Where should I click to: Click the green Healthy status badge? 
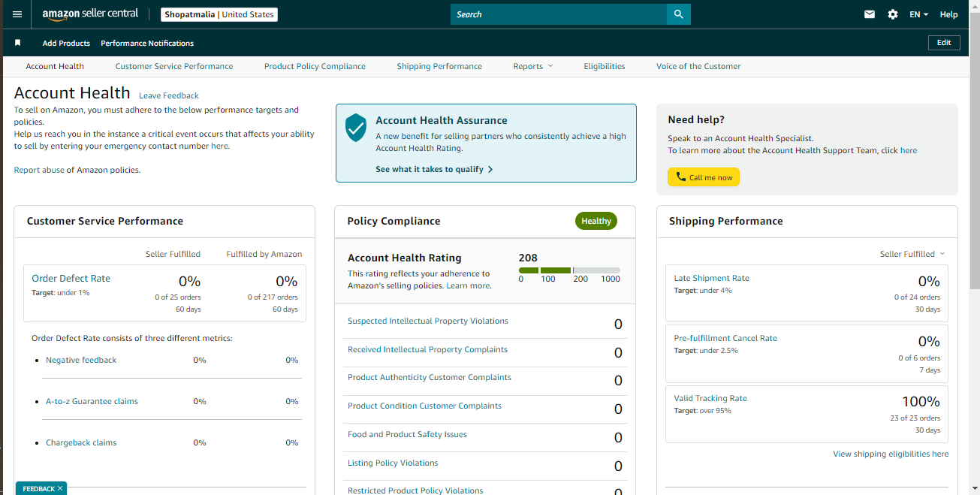(x=596, y=221)
